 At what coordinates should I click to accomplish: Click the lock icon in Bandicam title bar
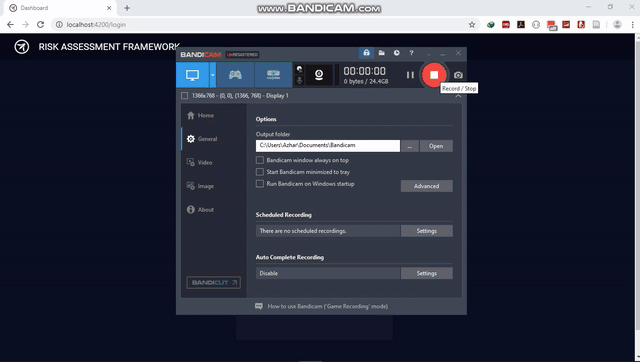(366, 53)
